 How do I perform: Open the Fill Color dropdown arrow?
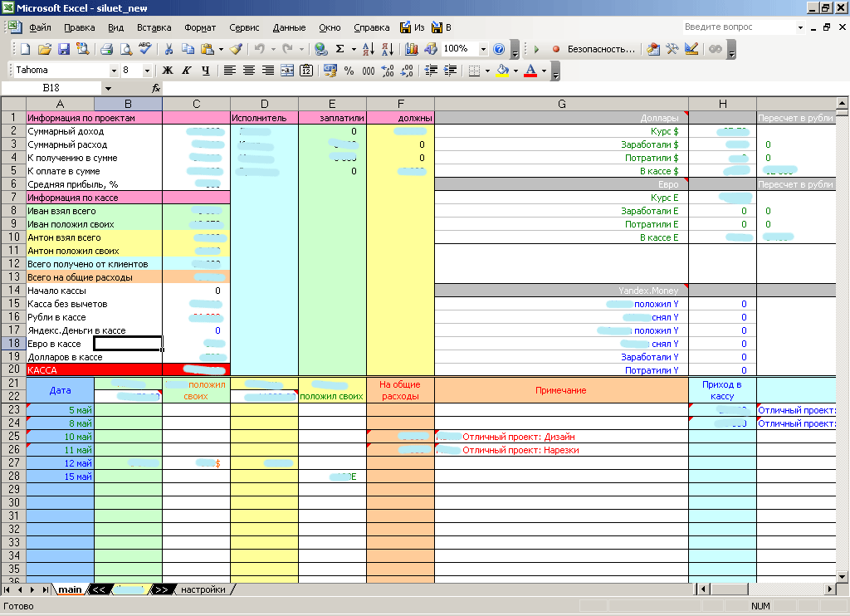(x=515, y=71)
